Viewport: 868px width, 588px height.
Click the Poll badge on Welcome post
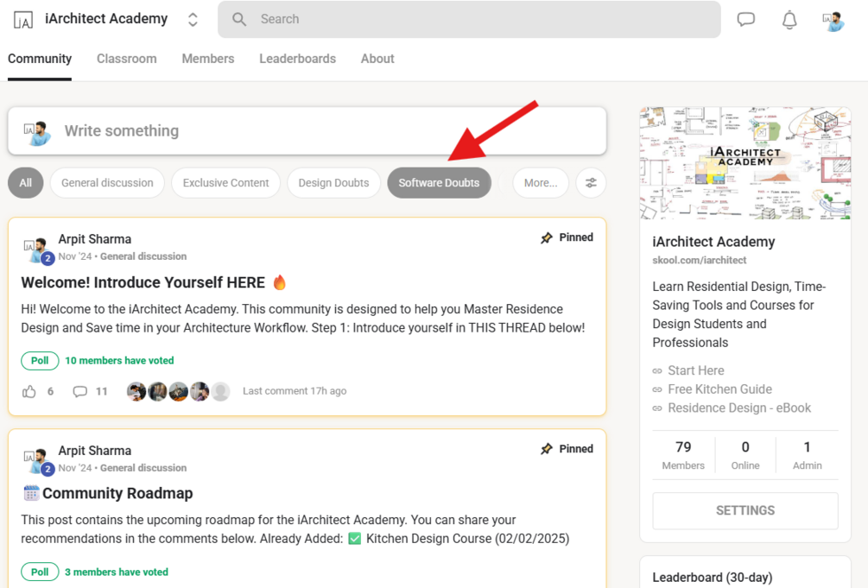[x=40, y=360]
